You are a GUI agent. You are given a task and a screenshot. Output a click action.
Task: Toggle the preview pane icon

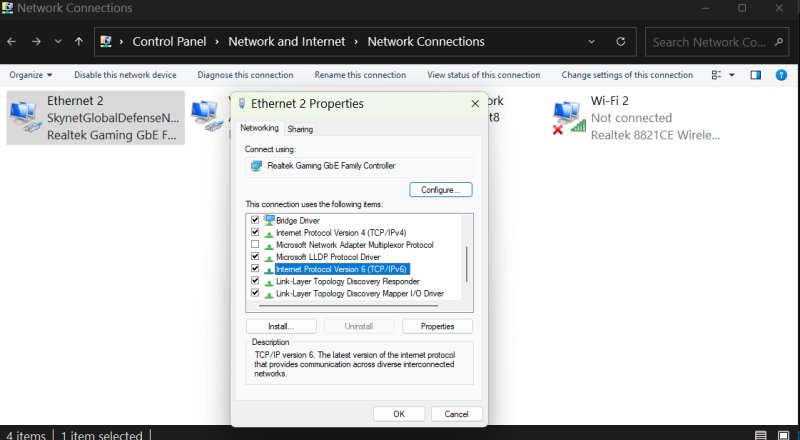tap(756, 75)
